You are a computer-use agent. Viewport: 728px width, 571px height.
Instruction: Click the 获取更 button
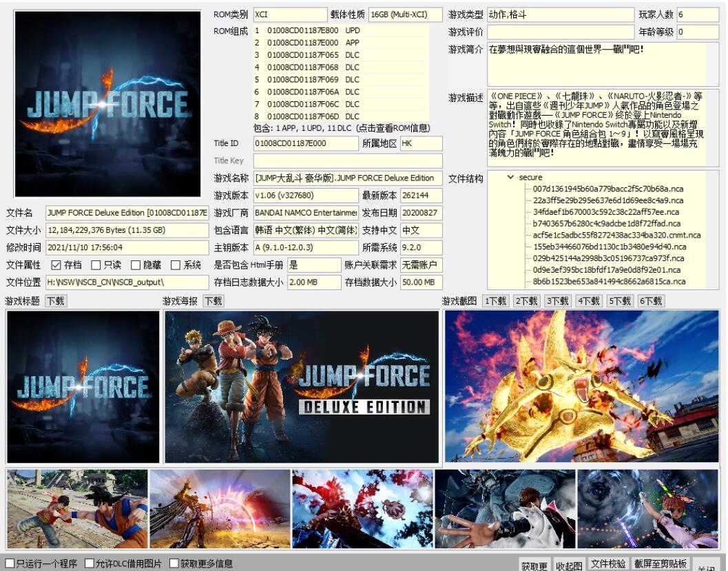coord(534,565)
